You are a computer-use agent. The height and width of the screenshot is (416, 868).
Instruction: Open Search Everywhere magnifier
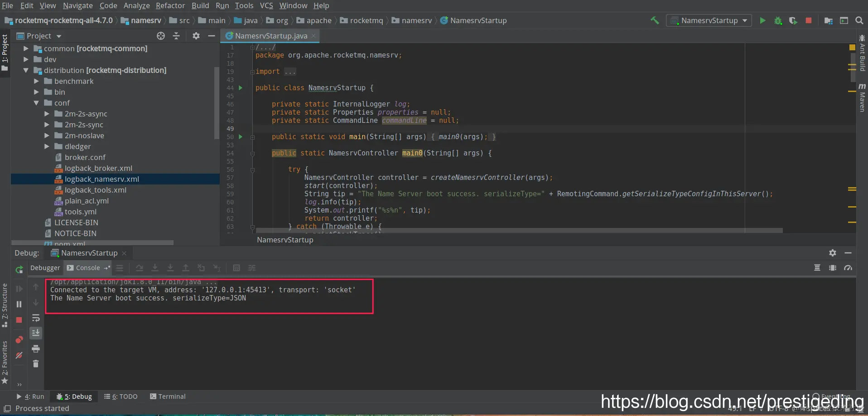tap(859, 20)
